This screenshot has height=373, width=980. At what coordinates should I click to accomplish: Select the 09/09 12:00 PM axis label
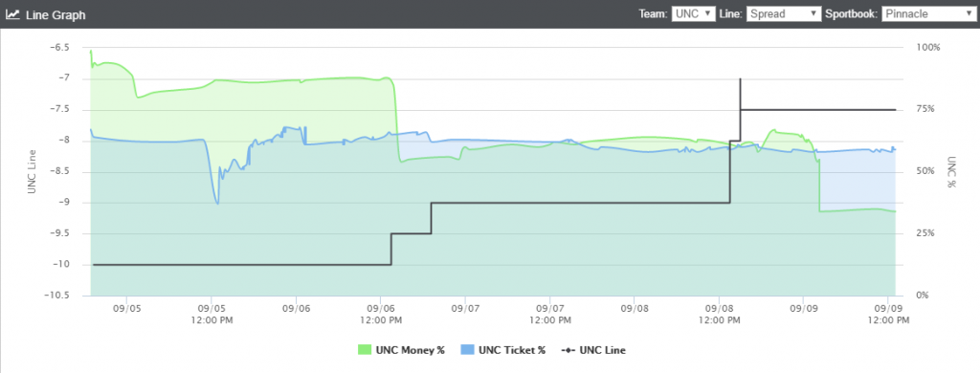coord(888,314)
